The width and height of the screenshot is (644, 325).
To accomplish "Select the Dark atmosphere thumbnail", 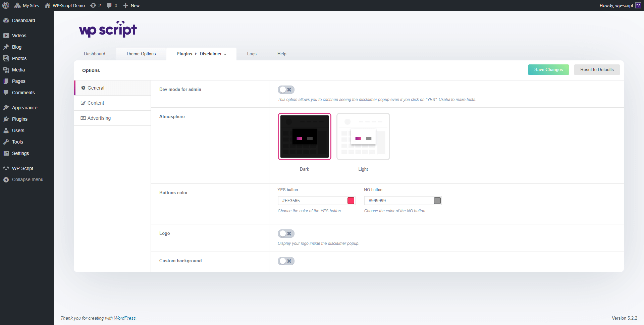I will pos(305,137).
